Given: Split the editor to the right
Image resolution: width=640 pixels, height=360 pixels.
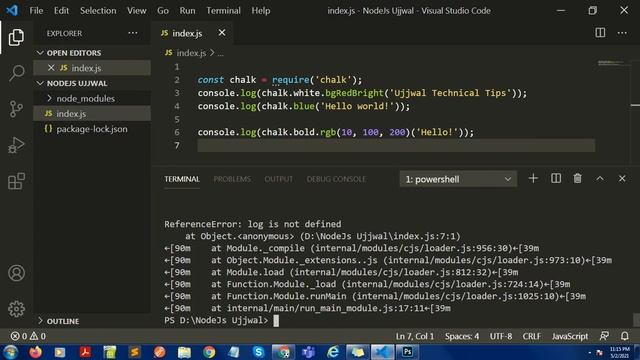Looking at the screenshot, I should 600,33.
